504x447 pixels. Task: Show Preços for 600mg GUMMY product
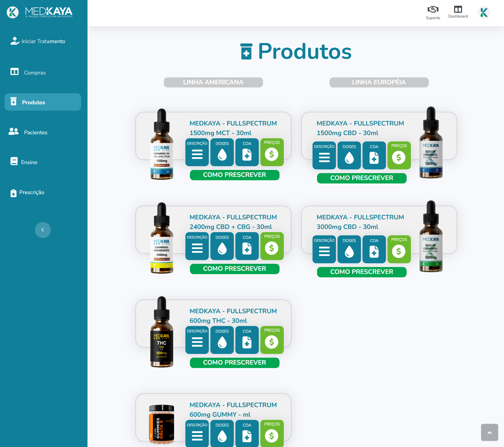(x=272, y=433)
